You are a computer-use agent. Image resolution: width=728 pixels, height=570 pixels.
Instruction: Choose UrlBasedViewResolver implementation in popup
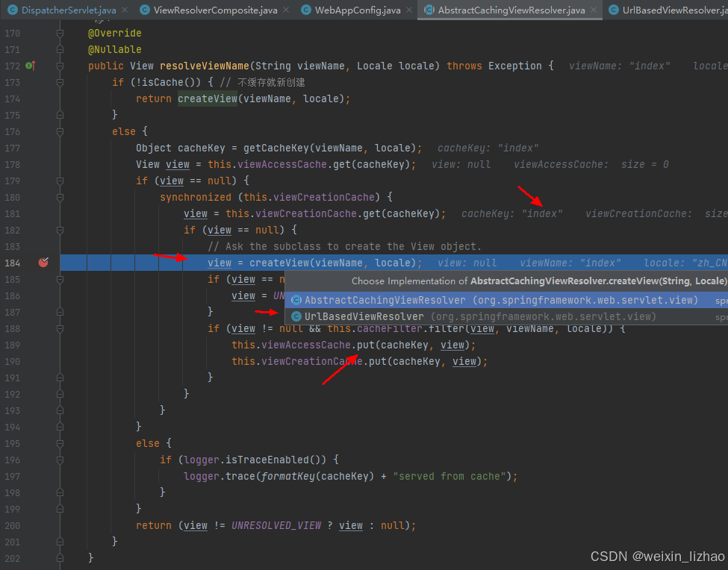coord(506,316)
